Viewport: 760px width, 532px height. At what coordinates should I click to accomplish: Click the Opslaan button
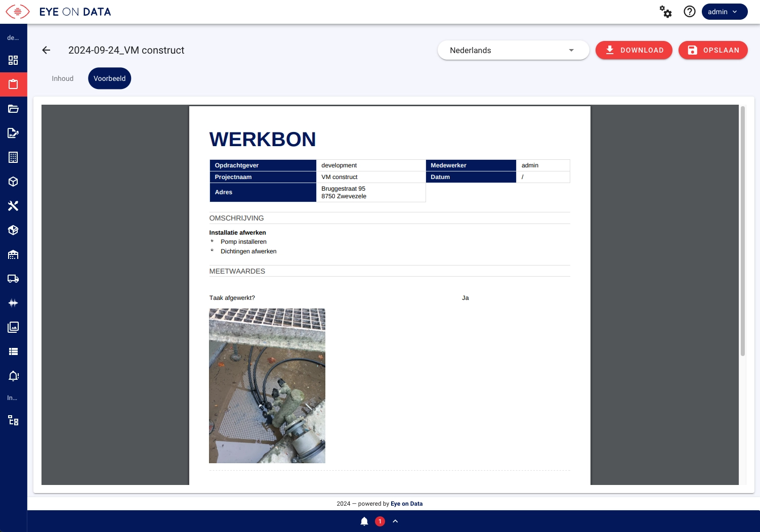[x=712, y=50]
